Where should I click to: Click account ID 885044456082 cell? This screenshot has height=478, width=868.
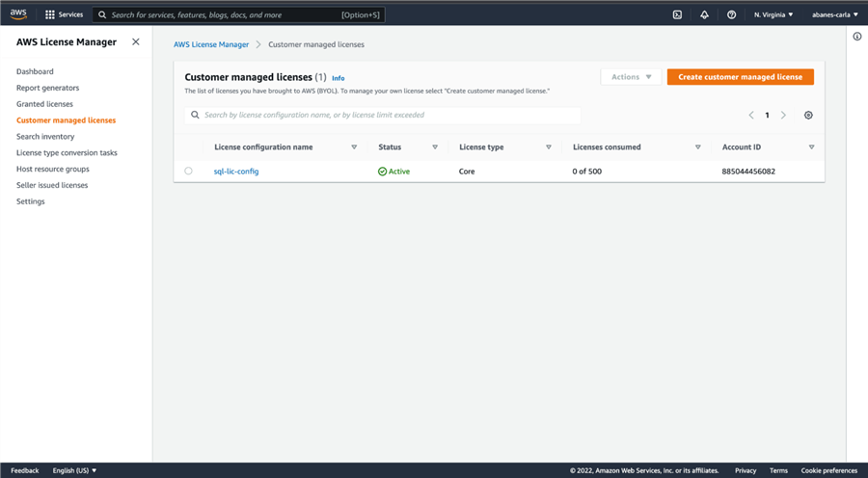(748, 172)
